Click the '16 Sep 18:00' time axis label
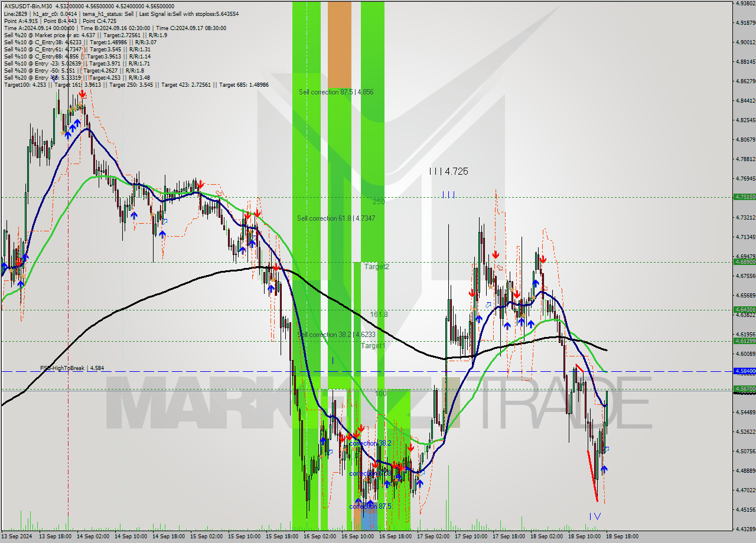This screenshot has width=756, height=543. tap(396, 537)
